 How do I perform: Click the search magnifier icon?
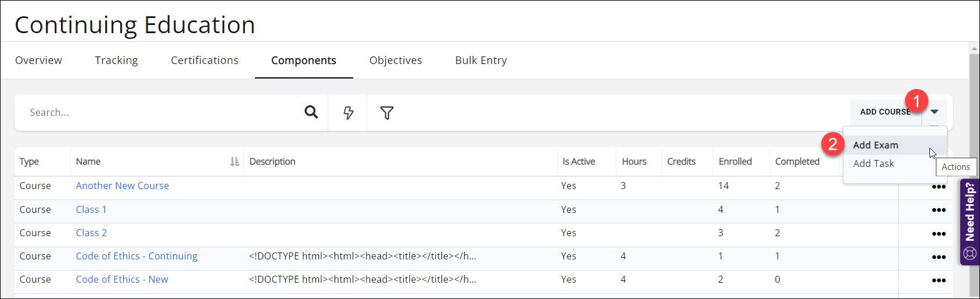pyautogui.click(x=311, y=112)
